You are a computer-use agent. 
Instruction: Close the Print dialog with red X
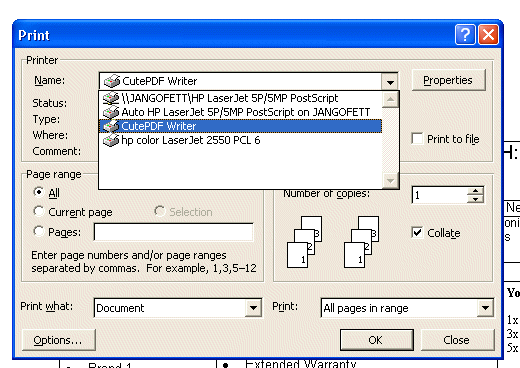click(x=488, y=34)
